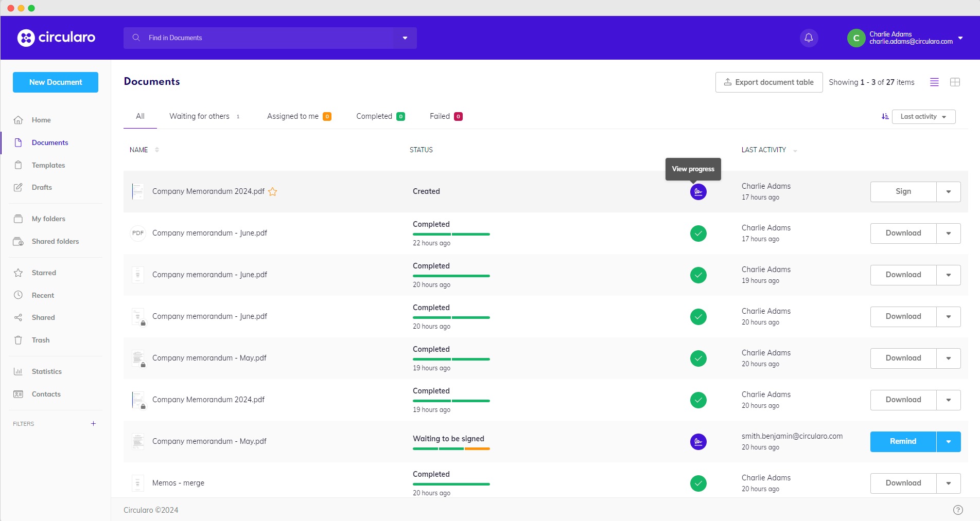Add a new filter with plus icon
Image resolution: width=980 pixels, height=521 pixels.
[93, 424]
